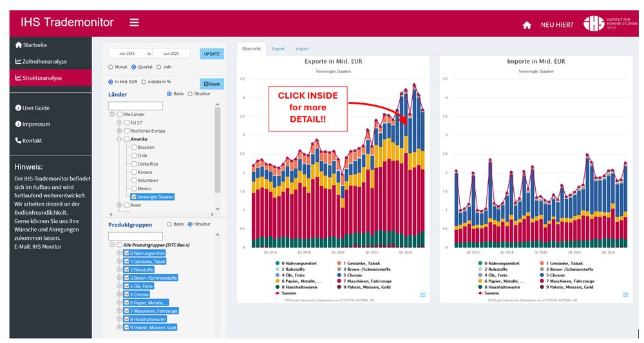This screenshot has height=343, width=644.
Task: Click the UPDATE button
Action: 212,54
